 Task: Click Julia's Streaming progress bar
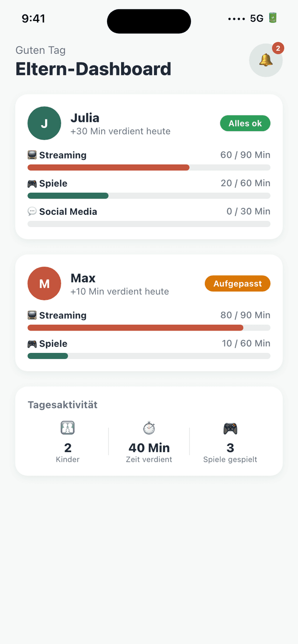(x=149, y=167)
